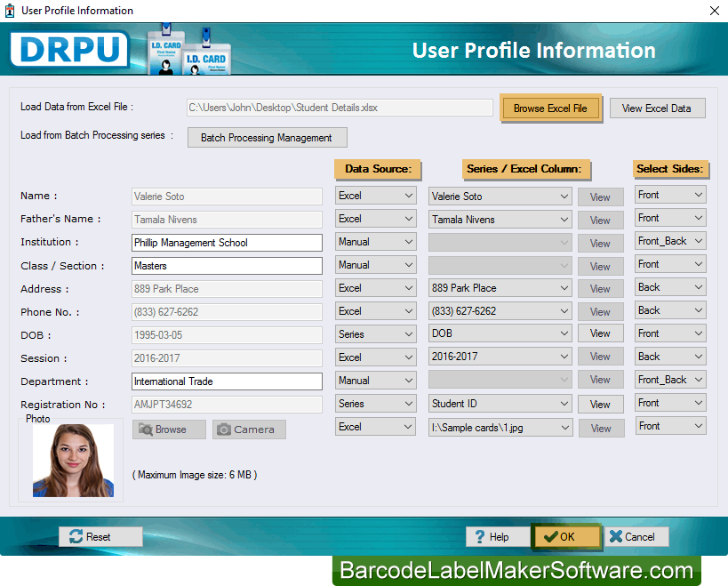Change Institution data source from Manual
The width and height of the screenshot is (728, 586).
point(376,242)
